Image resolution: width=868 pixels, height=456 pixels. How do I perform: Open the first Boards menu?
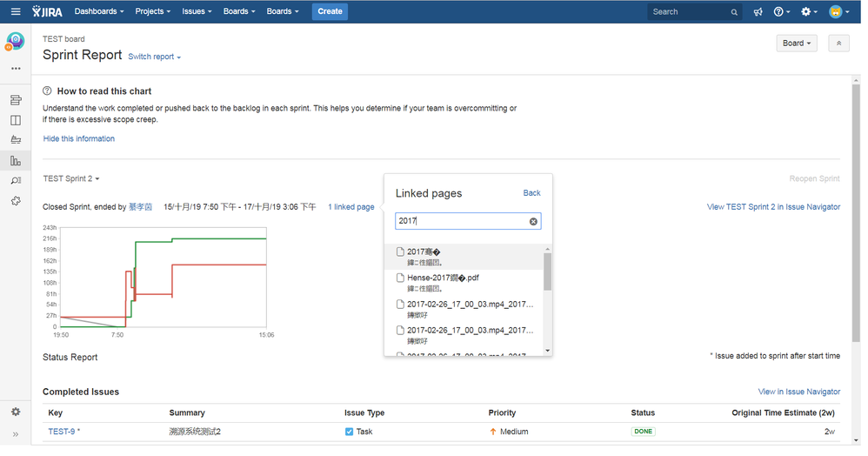[x=239, y=11]
